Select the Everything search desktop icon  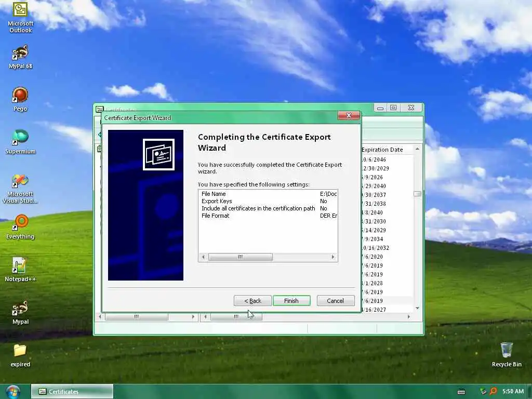tap(20, 227)
